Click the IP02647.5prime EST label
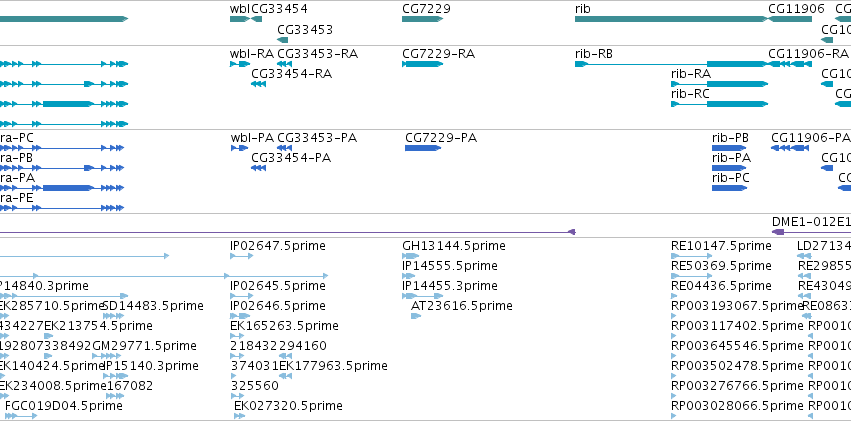The height and width of the screenshot is (421, 851). [275, 245]
